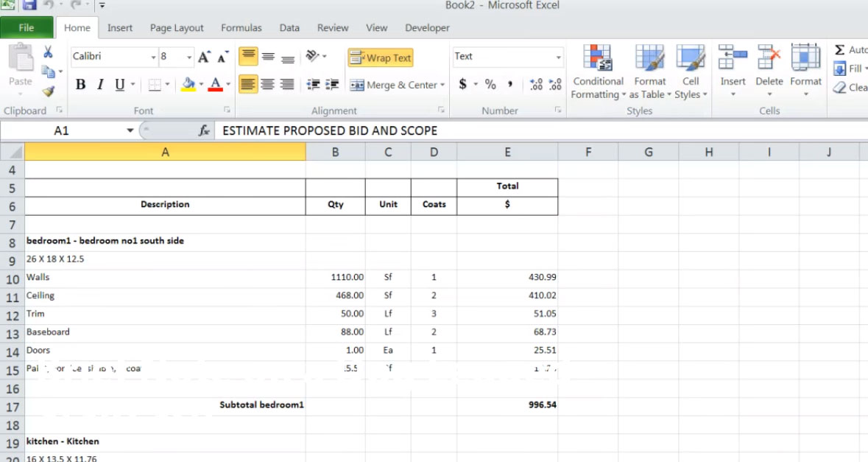Click the Merge & Center button
This screenshot has width=868, height=462.
[x=393, y=85]
